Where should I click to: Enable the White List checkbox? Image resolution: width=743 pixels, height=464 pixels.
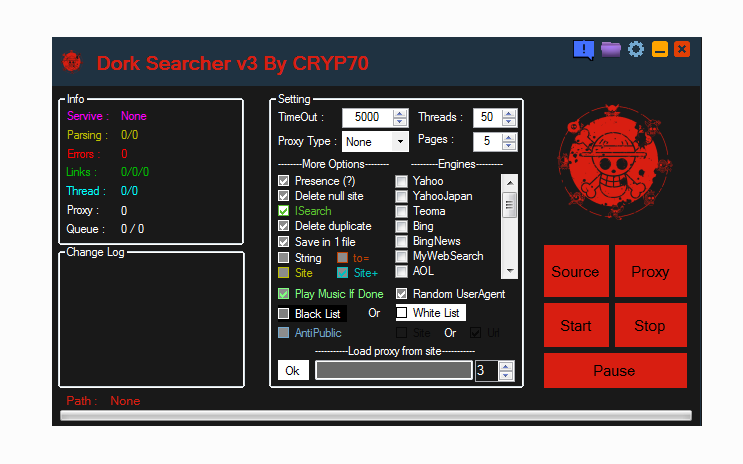401,313
